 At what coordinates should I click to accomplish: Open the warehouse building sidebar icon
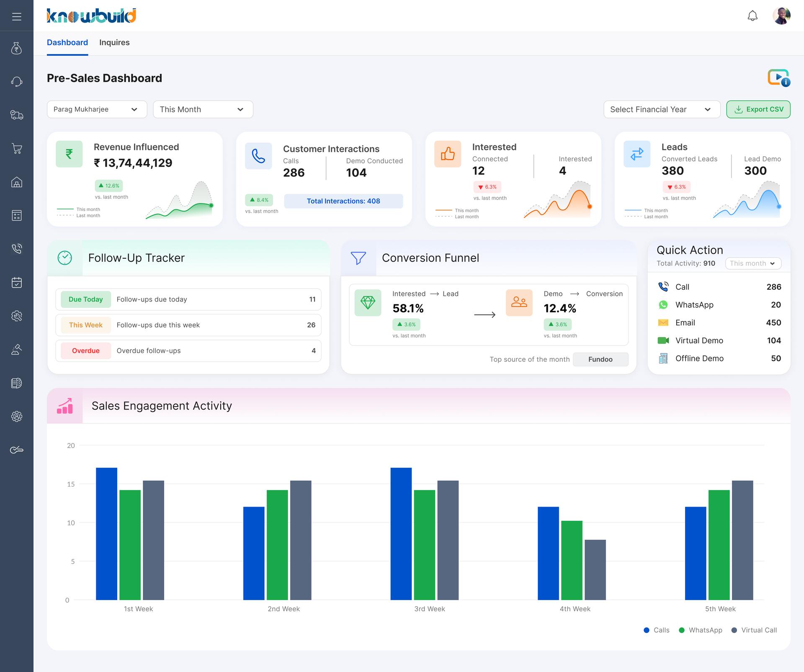pyautogui.click(x=16, y=182)
